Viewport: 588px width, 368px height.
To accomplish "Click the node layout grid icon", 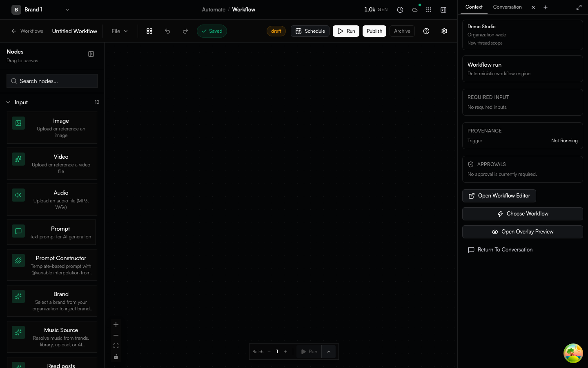I will [x=149, y=31].
